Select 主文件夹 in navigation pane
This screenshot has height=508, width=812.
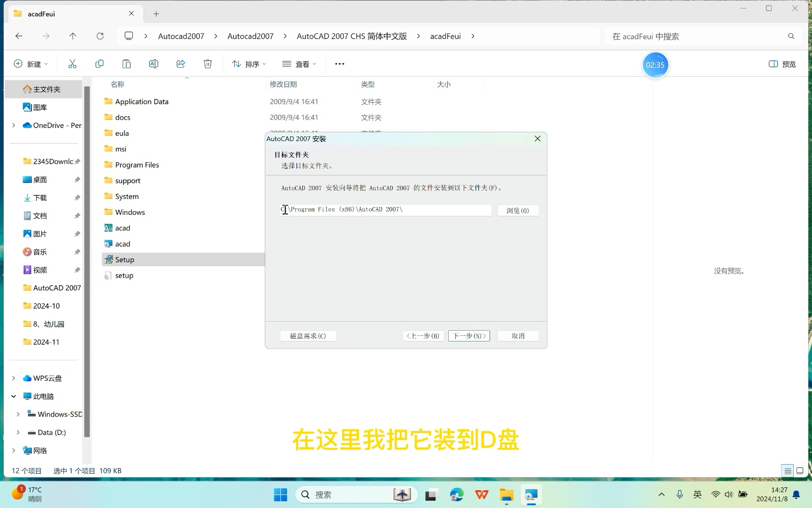(x=44, y=89)
